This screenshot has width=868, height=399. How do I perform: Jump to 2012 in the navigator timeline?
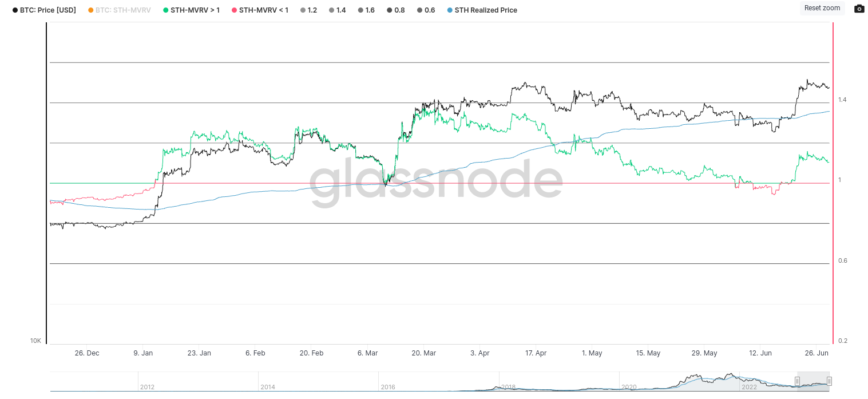click(x=147, y=388)
